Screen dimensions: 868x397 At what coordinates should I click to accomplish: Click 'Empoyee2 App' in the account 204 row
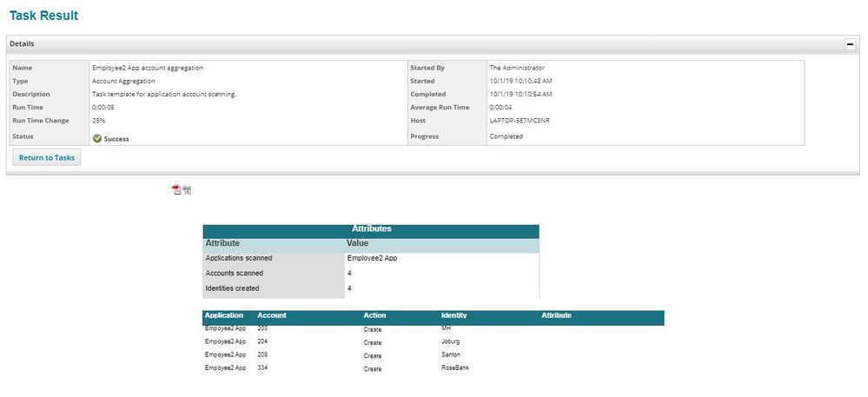(225, 341)
